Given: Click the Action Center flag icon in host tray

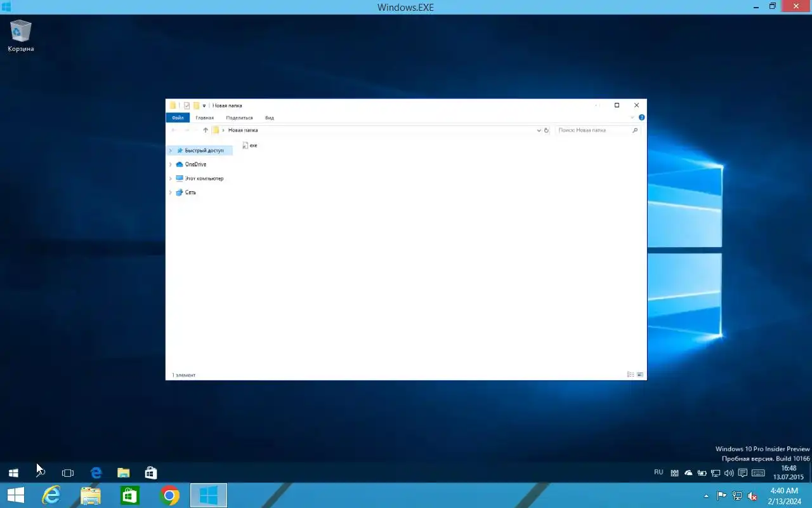Looking at the screenshot, I should point(722,496).
